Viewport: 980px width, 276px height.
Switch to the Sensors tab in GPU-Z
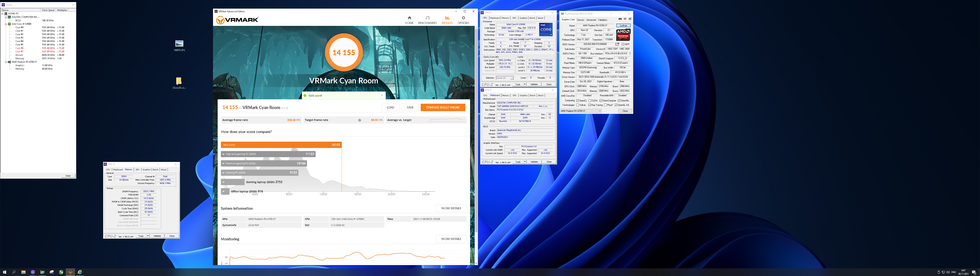click(x=581, y=20)
